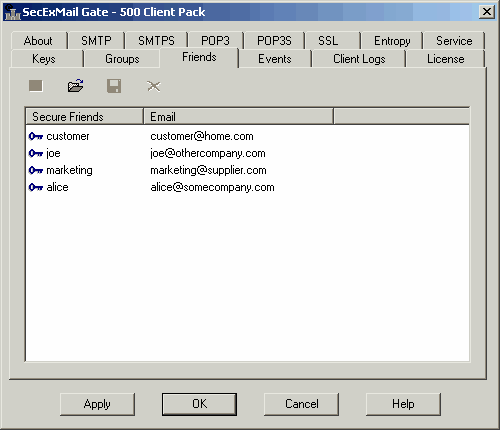Click email customer@home.com
Screen dimensions: 500x430
pyautogui.click(x=202, y=136)
